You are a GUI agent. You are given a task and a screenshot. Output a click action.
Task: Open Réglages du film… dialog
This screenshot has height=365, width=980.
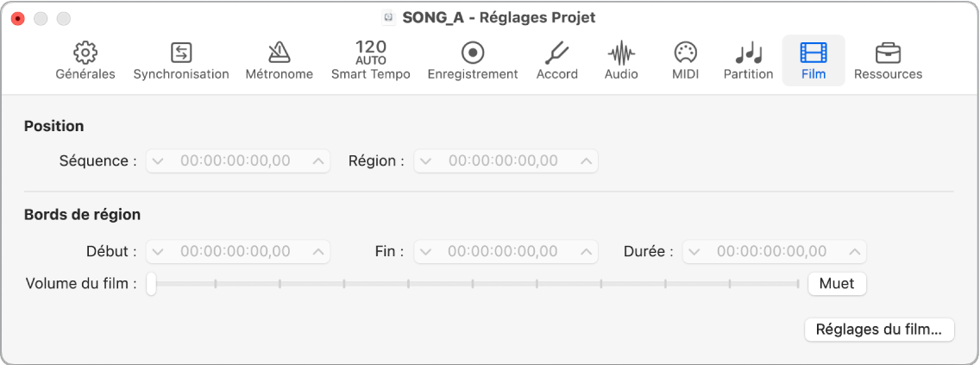coord(879,330)
